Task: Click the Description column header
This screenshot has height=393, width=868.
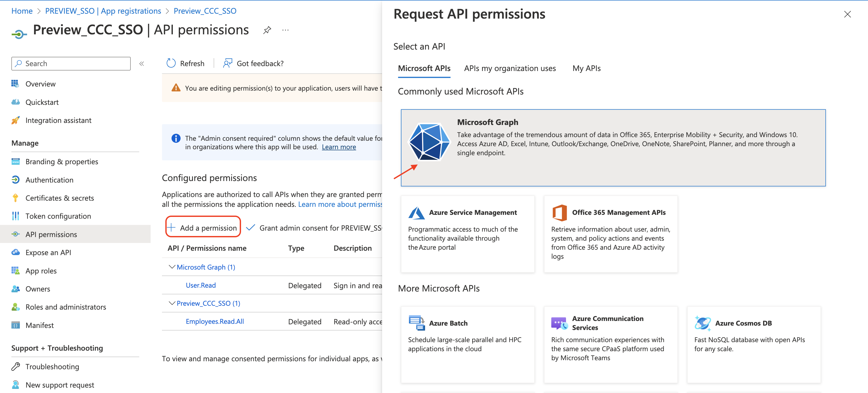Action: pyautogui.click(x=352, y=248)
